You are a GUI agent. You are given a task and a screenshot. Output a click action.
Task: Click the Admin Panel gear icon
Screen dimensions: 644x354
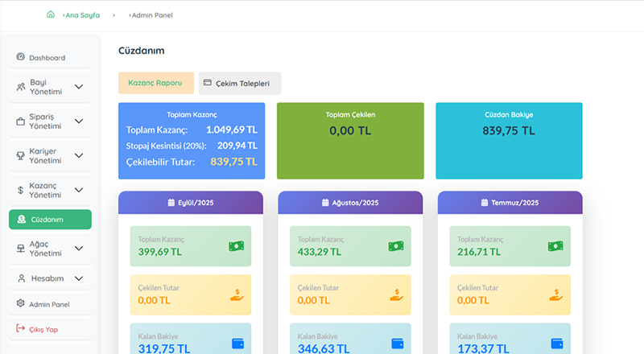21,304
